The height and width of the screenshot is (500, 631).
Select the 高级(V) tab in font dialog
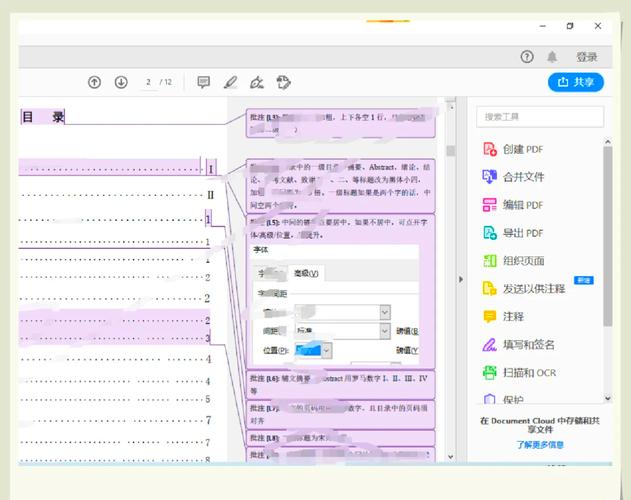click(x=306, y=273)
